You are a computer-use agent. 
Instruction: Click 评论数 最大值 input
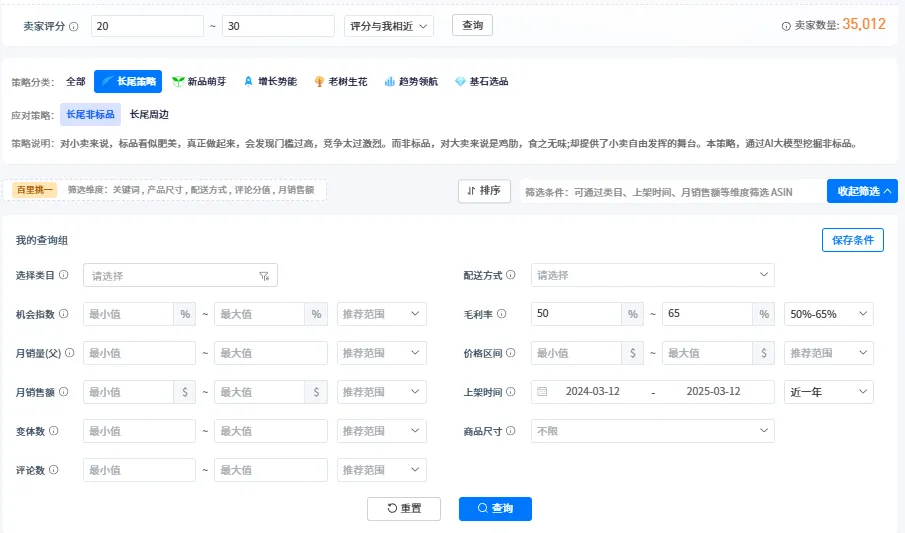point(271,469)
